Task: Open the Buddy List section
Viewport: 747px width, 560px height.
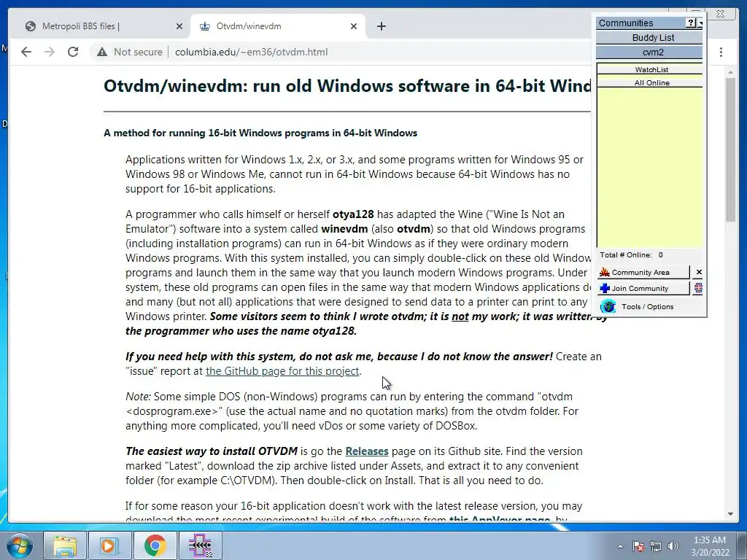Action: (649, 38)
